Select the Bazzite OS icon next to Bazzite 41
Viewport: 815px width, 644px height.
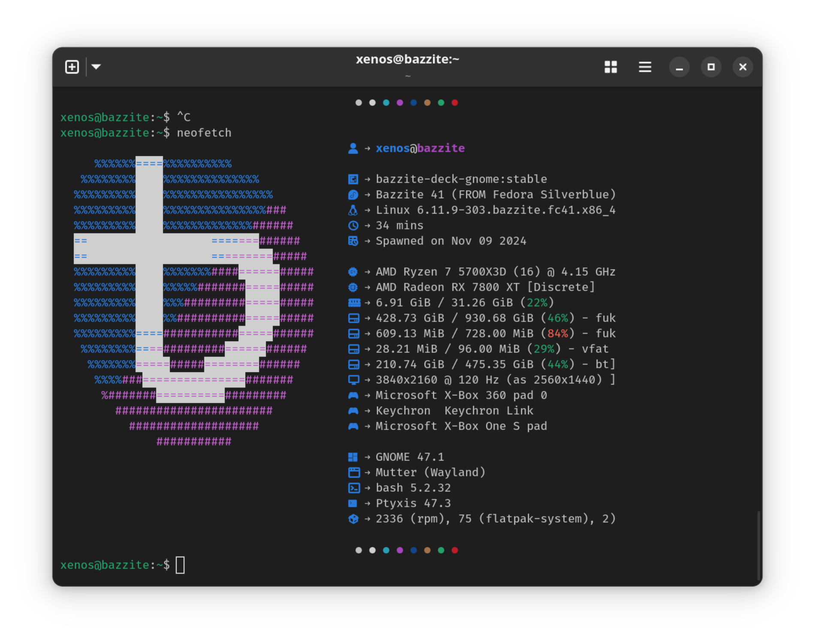tap(353, 194)
